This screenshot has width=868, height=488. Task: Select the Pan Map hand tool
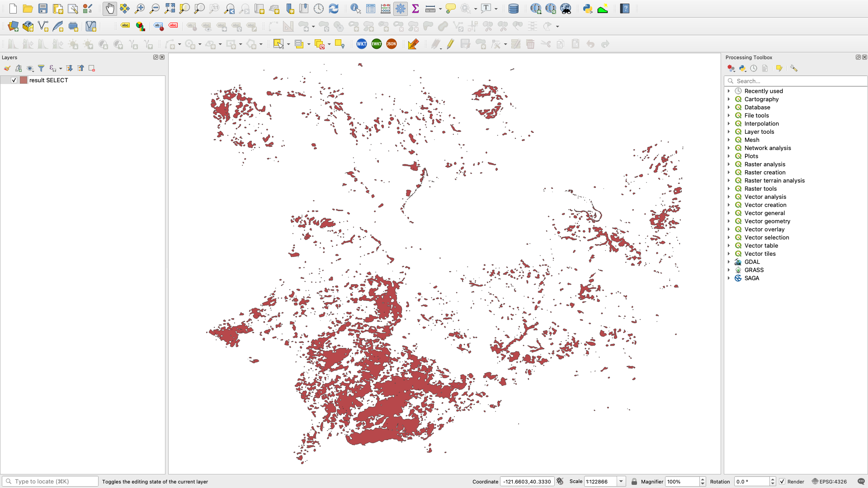click(x=110, y=9)
